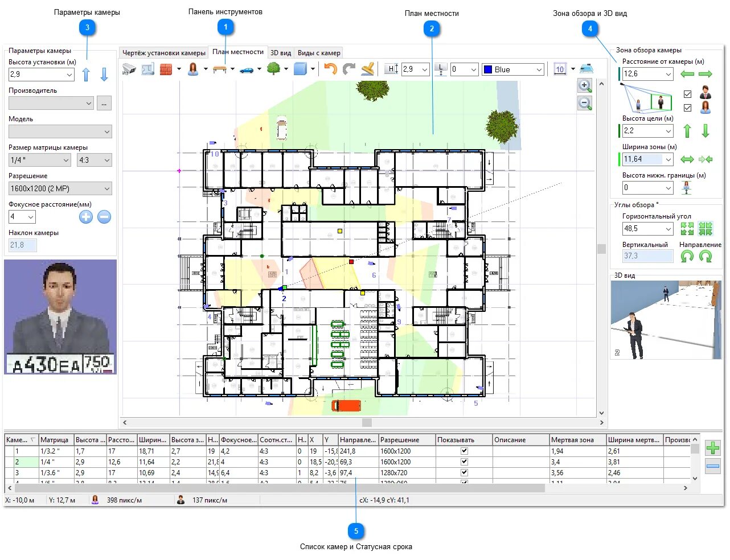
Task: Click the Мертвая зона column header
Action: pyautogui.click(x=577, y=440)
